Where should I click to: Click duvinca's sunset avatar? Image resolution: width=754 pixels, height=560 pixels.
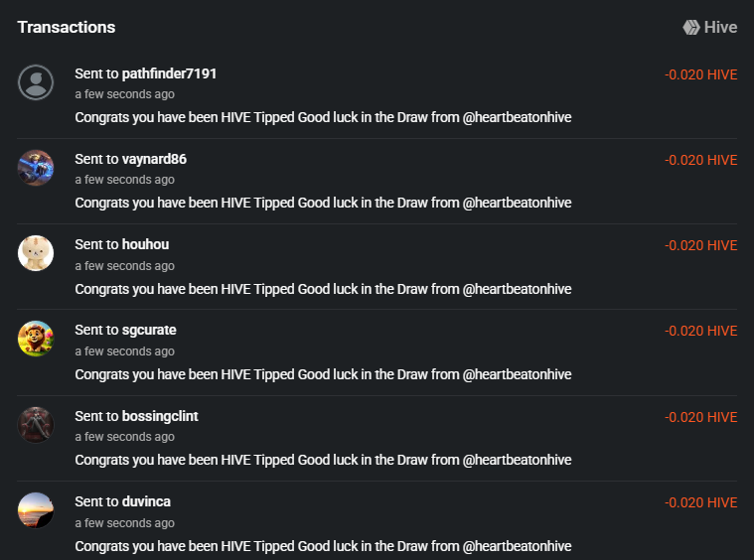click(x=36, y=509)
